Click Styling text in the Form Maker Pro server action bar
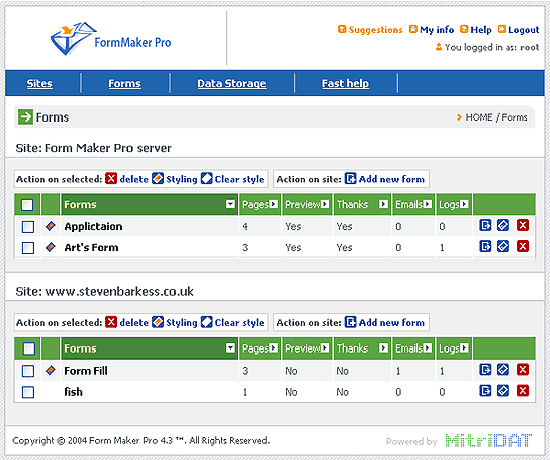The height and width of the screenshot is (460, 550). (182, 179)
